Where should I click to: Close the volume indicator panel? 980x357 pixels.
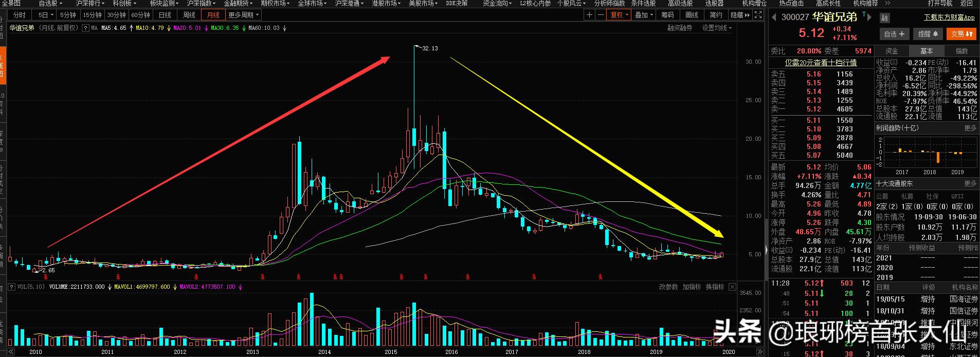click(x=732, y=287)
